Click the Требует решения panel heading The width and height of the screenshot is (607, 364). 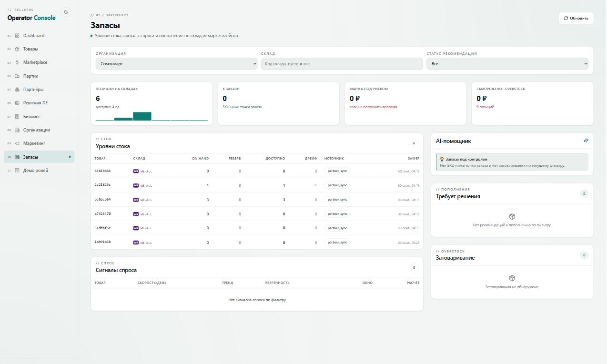point(458,196)
